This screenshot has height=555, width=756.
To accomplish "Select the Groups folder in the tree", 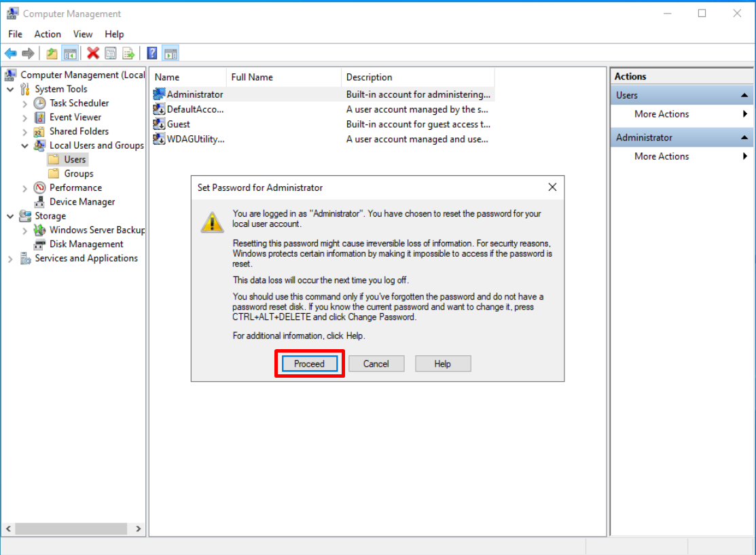I will (x=79, y=174).
